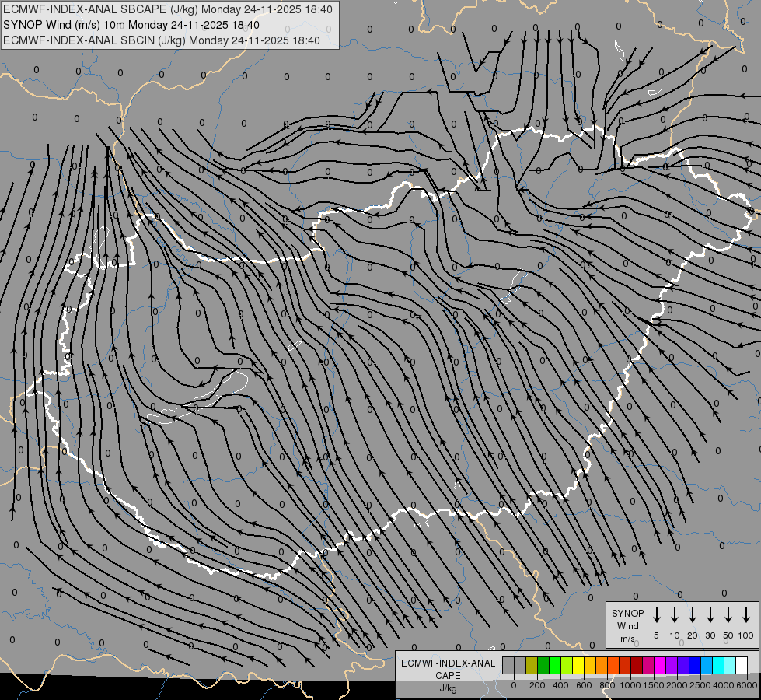The image size is (761, 700).
Task: Select the azure swatch right of 2500 tick
Action: pyautogui.click(x=707, y=665)
